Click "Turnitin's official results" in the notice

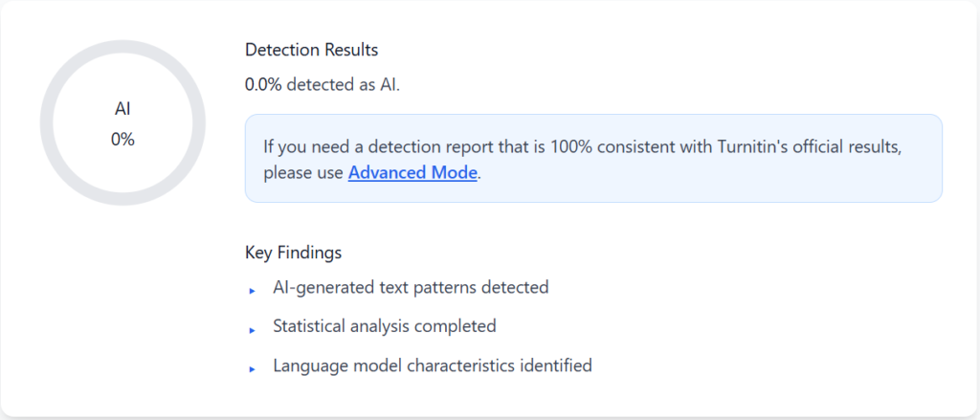(821, 149)
